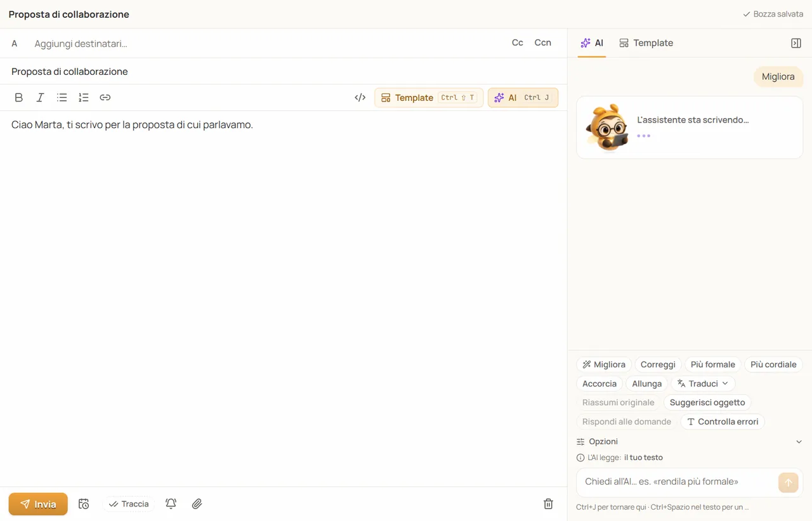Focus the Chiedi all'AI prompt input
The image size is (812, 521).
(x=679, y=482)
